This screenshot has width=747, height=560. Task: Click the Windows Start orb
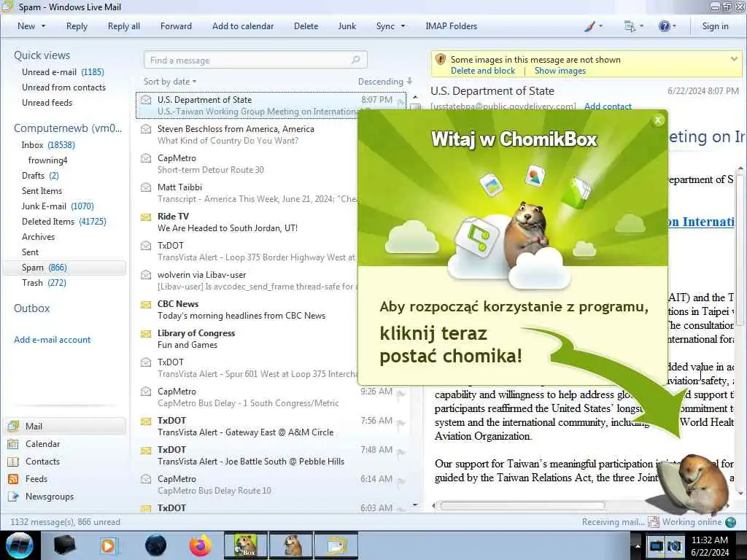click(20, 545)
